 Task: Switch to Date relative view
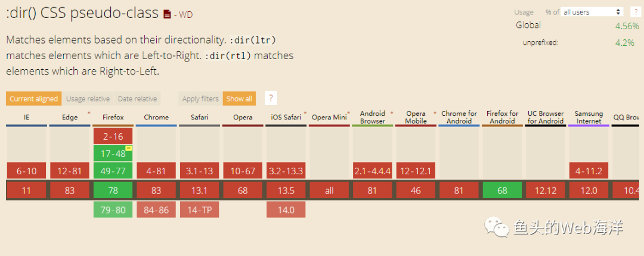[138, 98]
